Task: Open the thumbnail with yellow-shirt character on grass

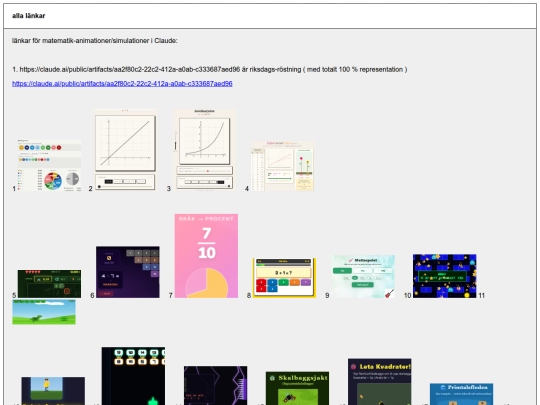Action: pos(53,391)
